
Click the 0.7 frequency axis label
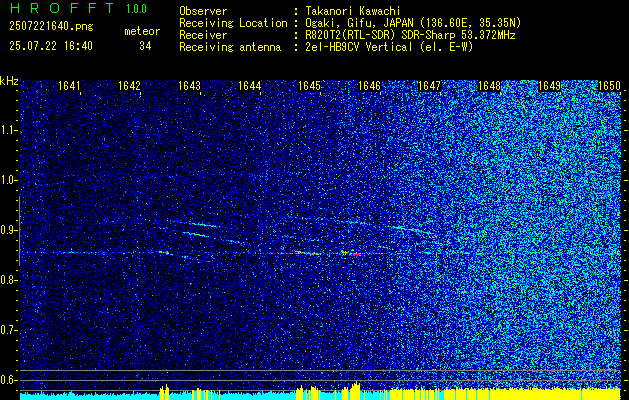click(8, 330)
